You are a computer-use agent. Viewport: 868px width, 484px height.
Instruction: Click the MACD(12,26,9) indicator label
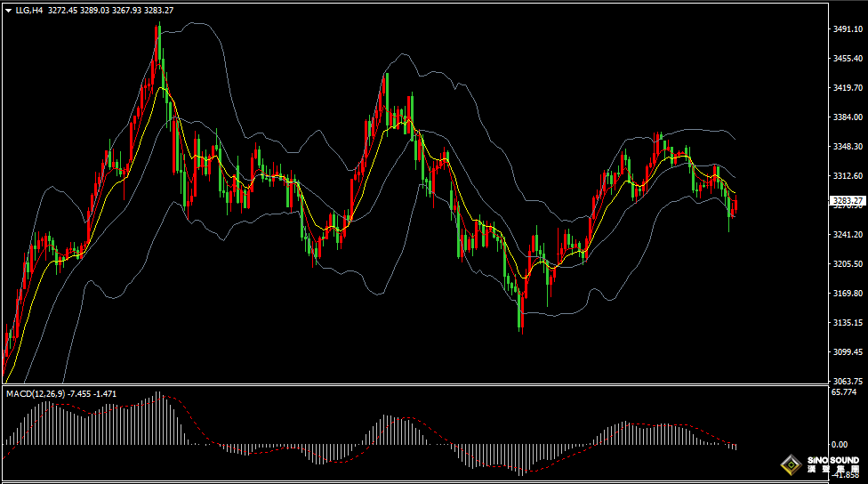tap(36, 393)
